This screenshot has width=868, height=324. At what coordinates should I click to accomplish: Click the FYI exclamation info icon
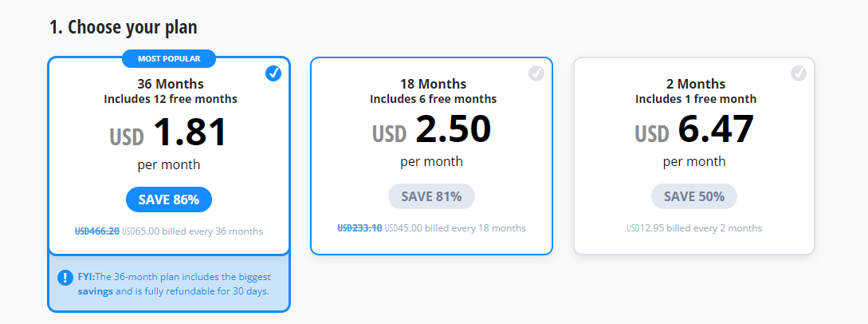coord(65,277)
